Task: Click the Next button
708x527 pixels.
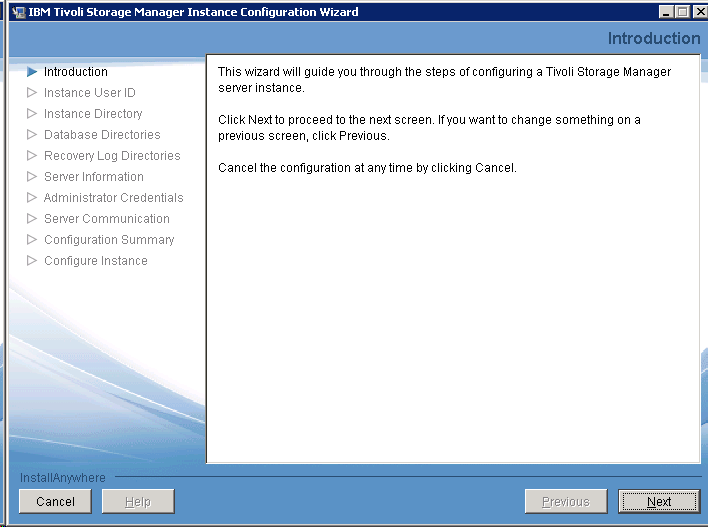Action: (x=658, y=501)
